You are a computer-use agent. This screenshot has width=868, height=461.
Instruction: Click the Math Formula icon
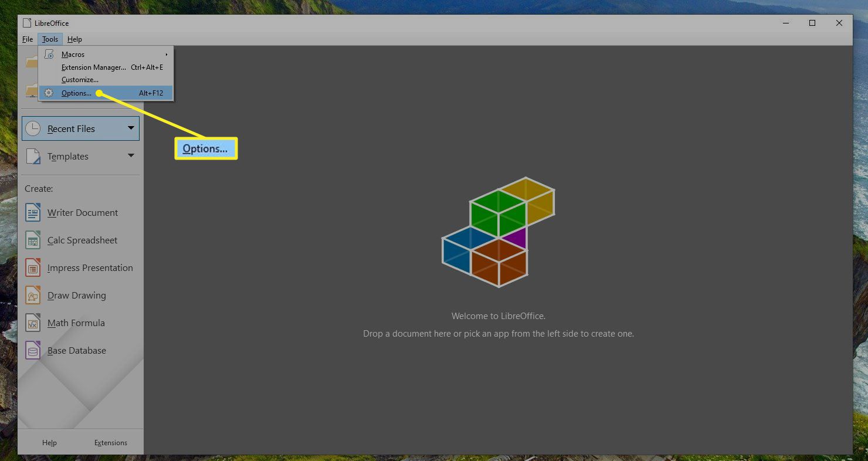(x=33, y=323)
